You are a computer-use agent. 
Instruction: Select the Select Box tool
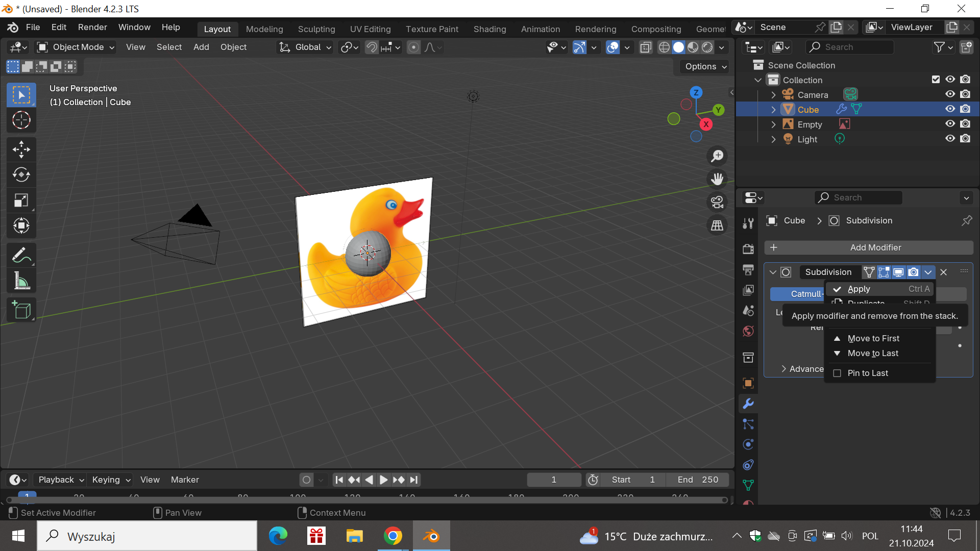click(21, 95)
